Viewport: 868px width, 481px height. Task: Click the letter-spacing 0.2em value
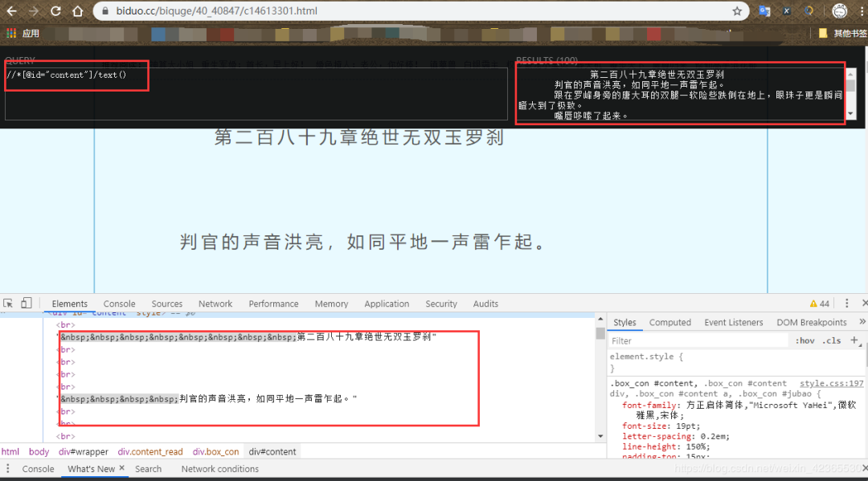713,436
